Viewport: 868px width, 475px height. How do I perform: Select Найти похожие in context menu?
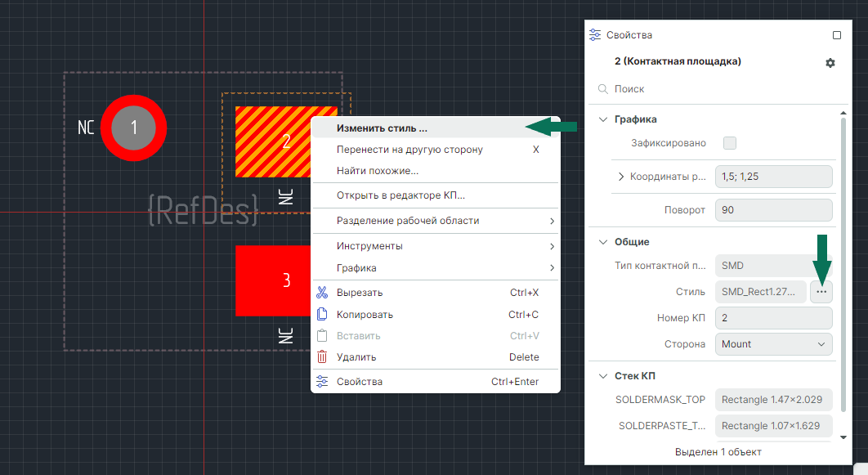[378, 171]
